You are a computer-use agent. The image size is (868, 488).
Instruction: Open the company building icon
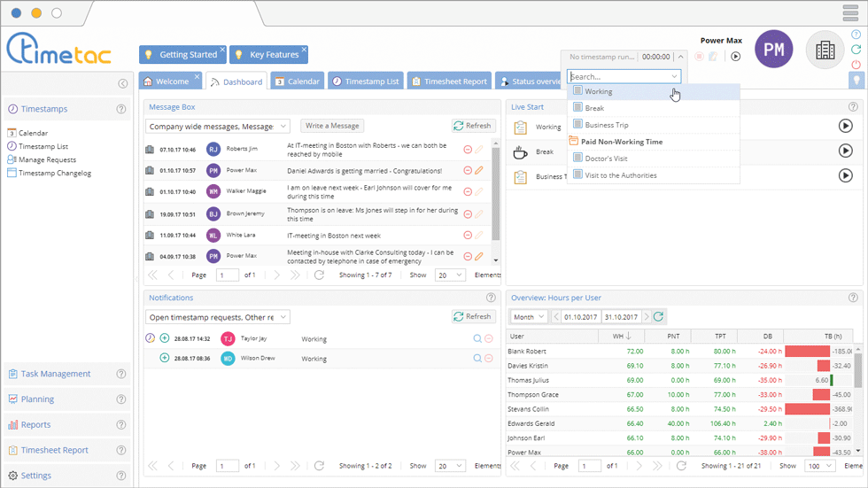(x=825, y=50)
